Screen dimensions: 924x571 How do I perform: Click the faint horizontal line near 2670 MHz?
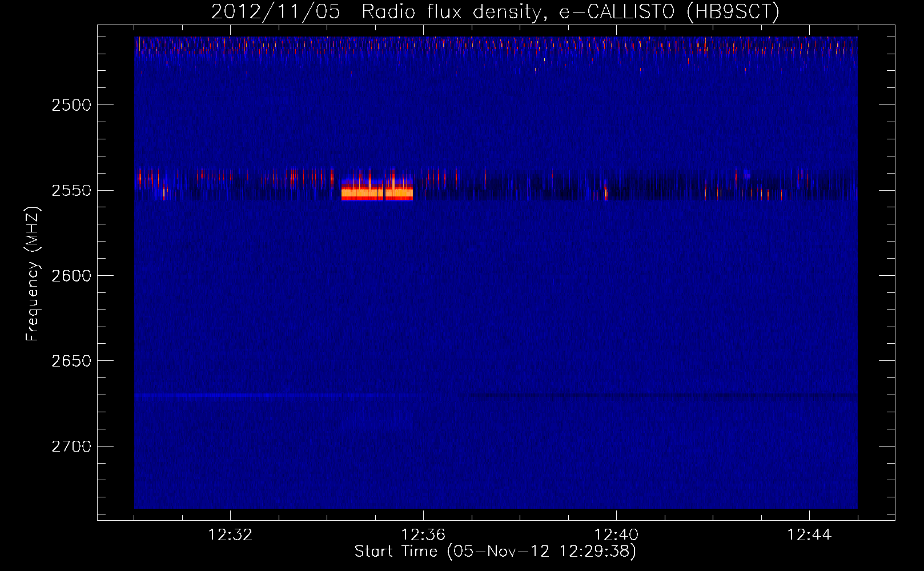[x=496, y=395]
